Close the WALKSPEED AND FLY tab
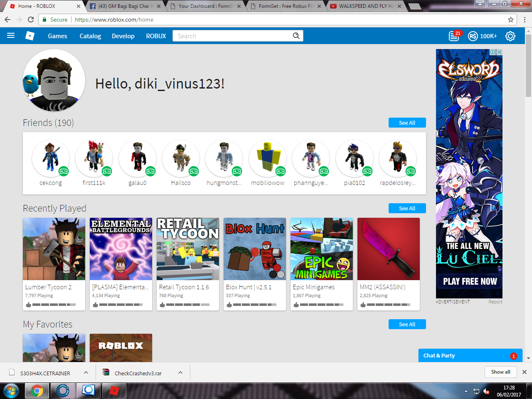The image size is (532, 399). [399, 6]
